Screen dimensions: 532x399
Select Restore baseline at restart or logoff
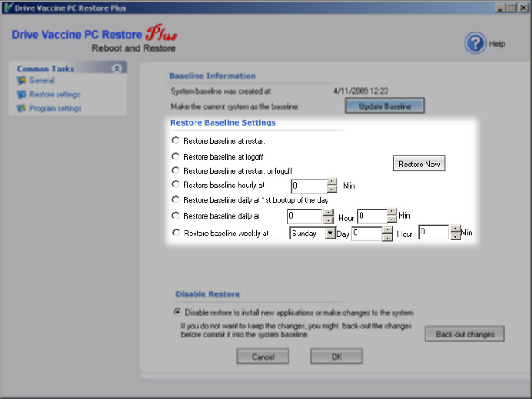point(175,170)
